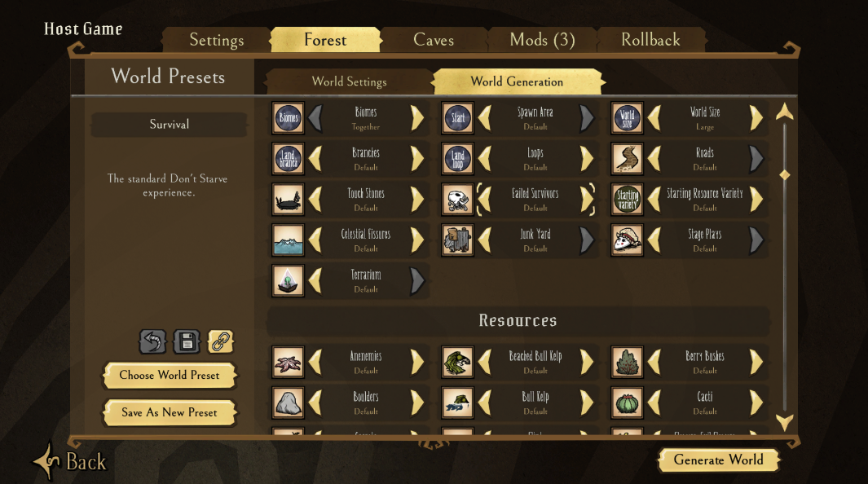Decrease Touch Stones with left arrow

(x=315, y=199)
